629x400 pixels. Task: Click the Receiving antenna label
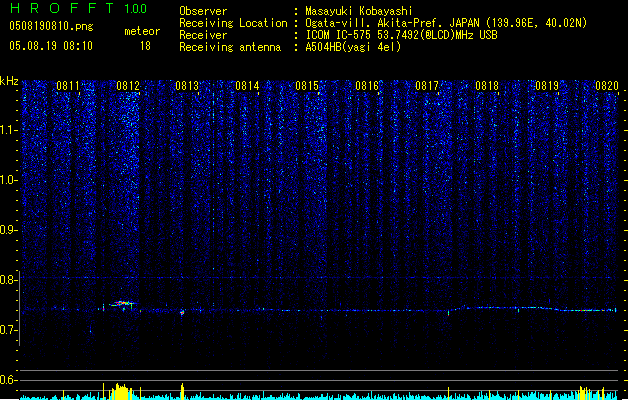(230, 47)
